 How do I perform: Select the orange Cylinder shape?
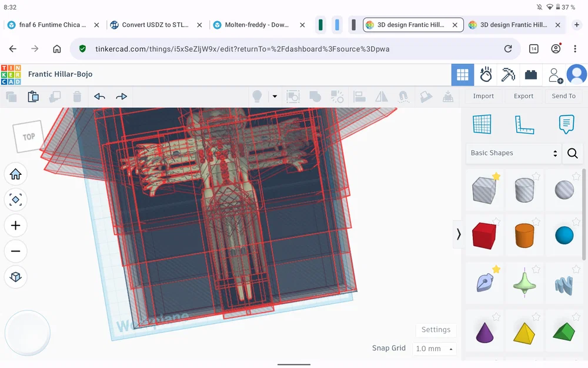pos(524,236)
